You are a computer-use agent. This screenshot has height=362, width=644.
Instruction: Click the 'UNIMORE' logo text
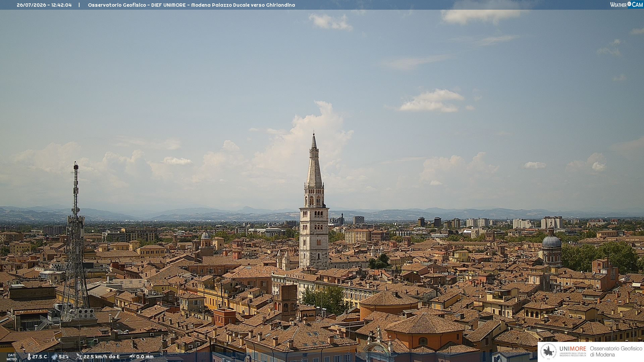[573, 349]
